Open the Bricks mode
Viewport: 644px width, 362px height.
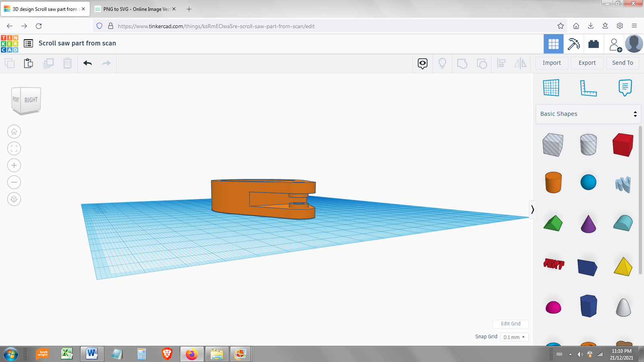594,44
